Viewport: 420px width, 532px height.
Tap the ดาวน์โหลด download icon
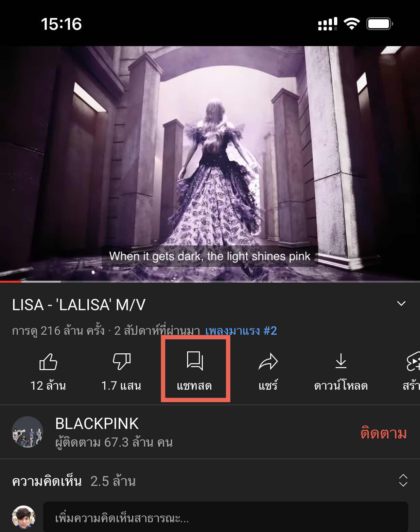(x=341, y=361)
